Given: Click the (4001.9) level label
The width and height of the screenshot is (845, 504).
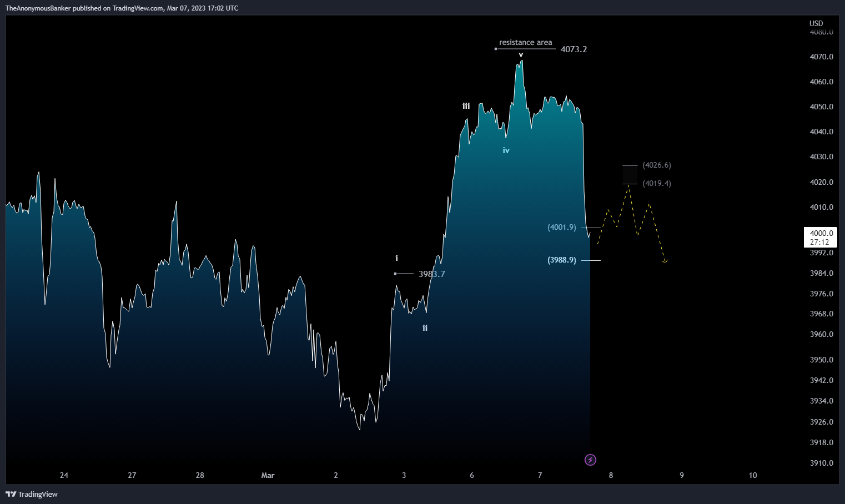Looking at the screenshot, I should click(562, 227).
